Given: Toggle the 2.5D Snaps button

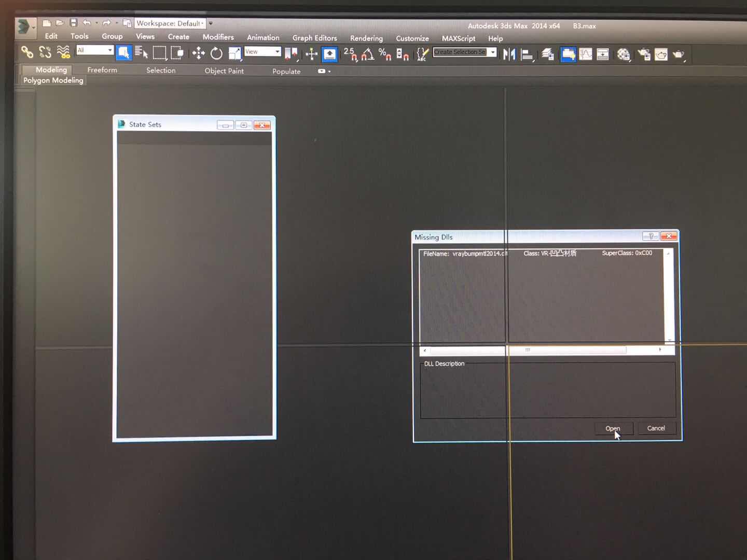Looking at the screenshot, I should 350,54.
